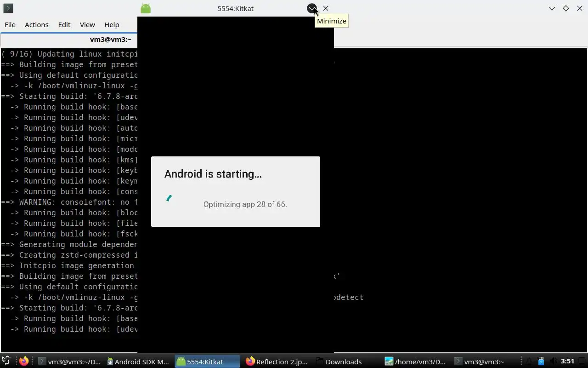Switch to Downloads taskbar entry
588x368 pixels.
pos(346,362)
